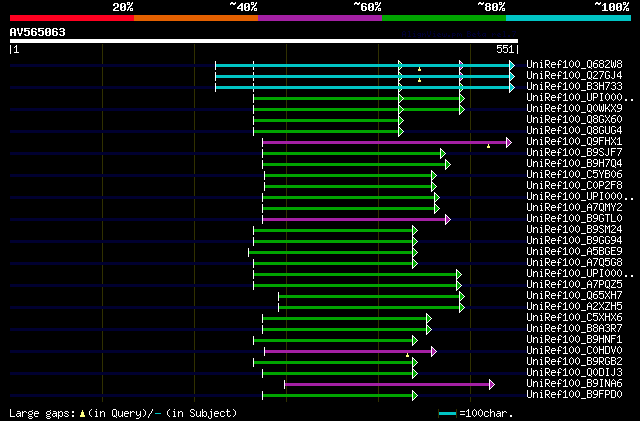Open hit UniRef100_Q27GJ4 label
The image size is (640, 421).
tap(574, 76)
